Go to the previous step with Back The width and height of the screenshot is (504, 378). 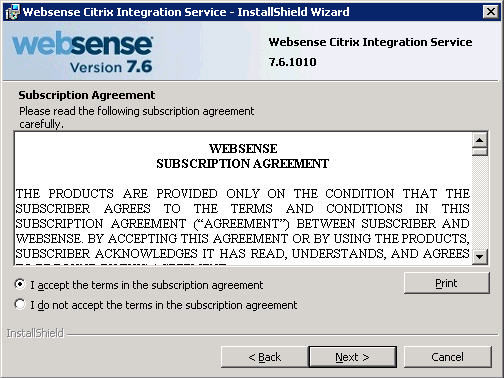click(265, 357)
